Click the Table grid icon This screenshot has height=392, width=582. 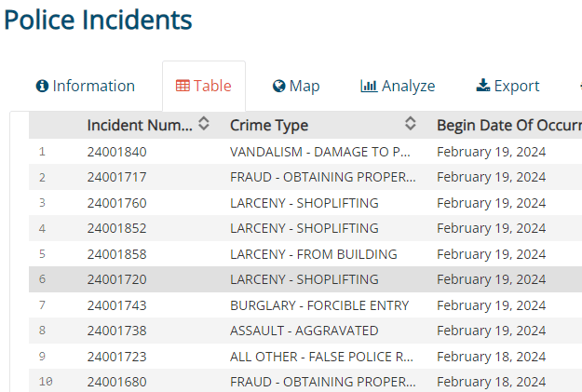point(183,87)
